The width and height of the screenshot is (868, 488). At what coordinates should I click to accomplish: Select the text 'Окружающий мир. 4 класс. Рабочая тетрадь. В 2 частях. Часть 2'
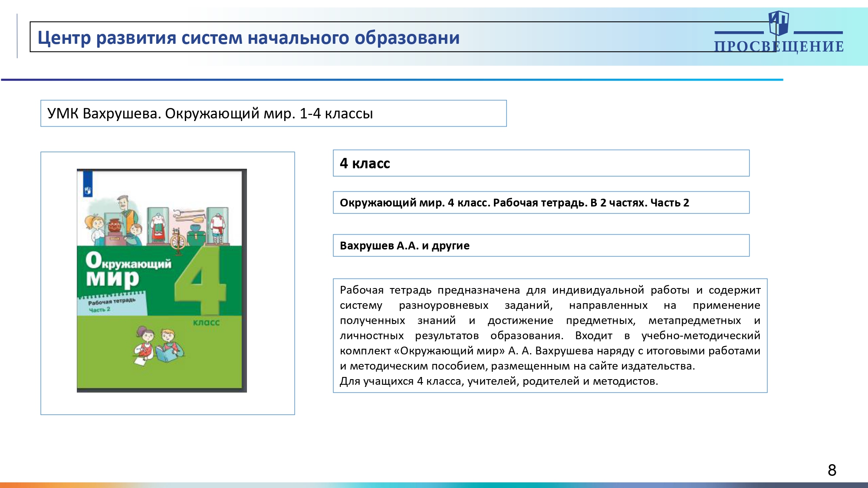pos(514,203)
